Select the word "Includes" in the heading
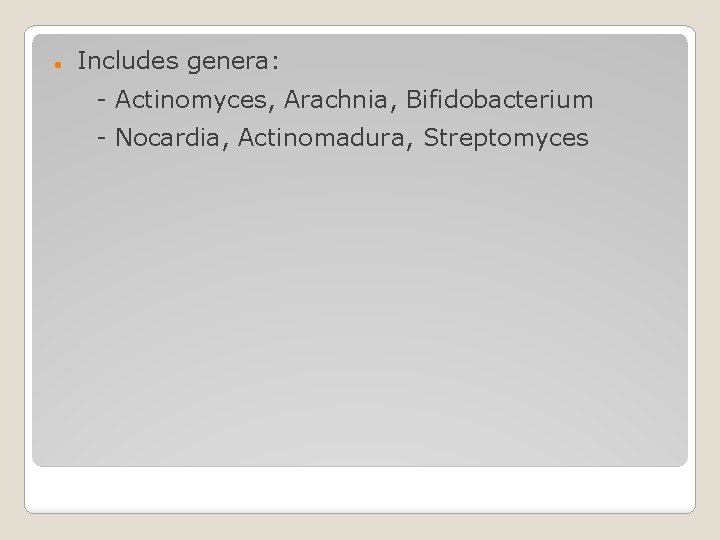 [x=128, y=60]
